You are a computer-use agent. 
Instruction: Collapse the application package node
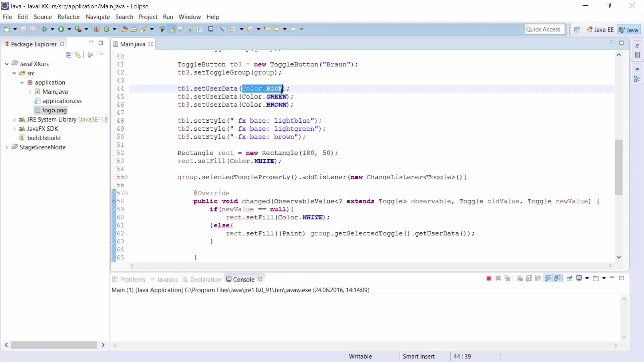tap(22, 82)
